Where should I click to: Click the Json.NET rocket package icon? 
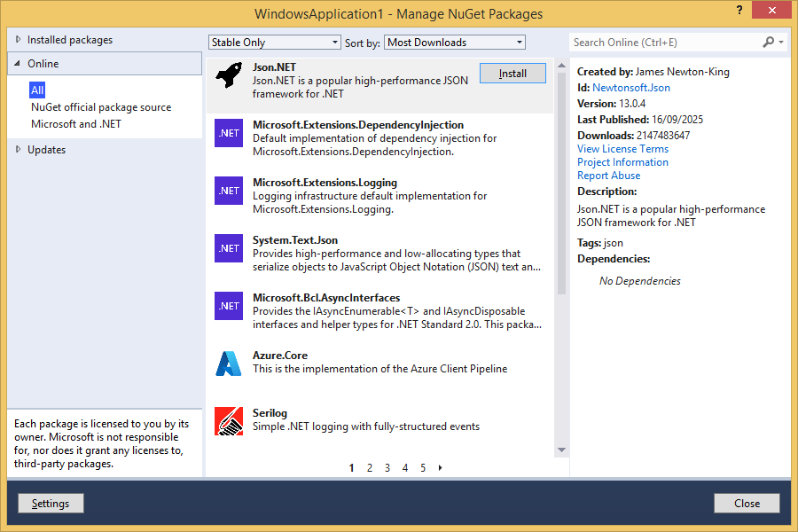click(x=229, y=75)
